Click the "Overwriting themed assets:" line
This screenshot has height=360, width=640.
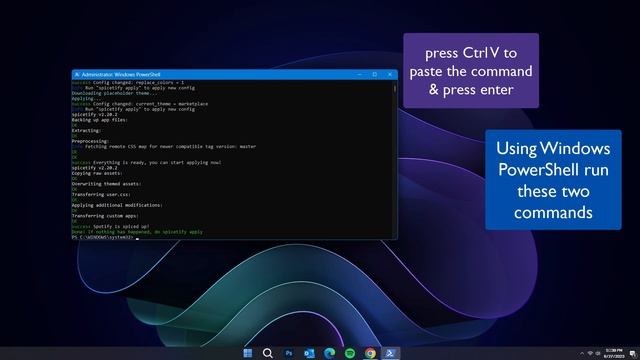click(x=107, y=184)
